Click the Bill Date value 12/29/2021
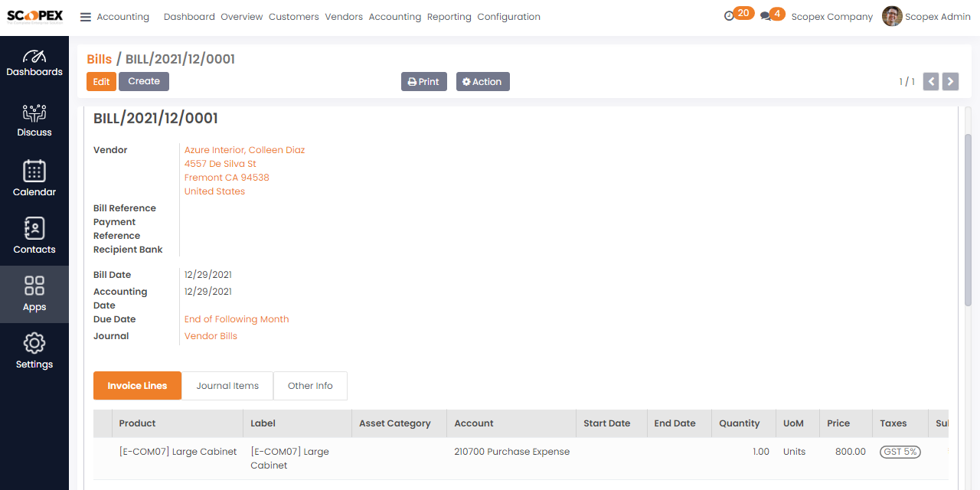 [x=208, y=275]
